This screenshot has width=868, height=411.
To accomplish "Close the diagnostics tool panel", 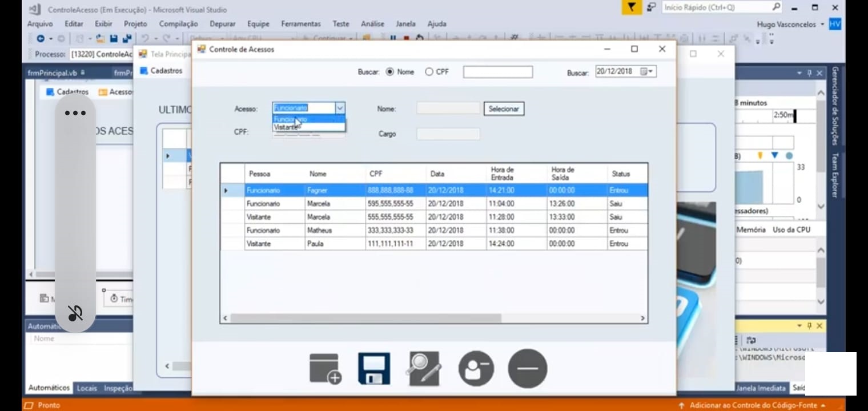I will point(819,73).
